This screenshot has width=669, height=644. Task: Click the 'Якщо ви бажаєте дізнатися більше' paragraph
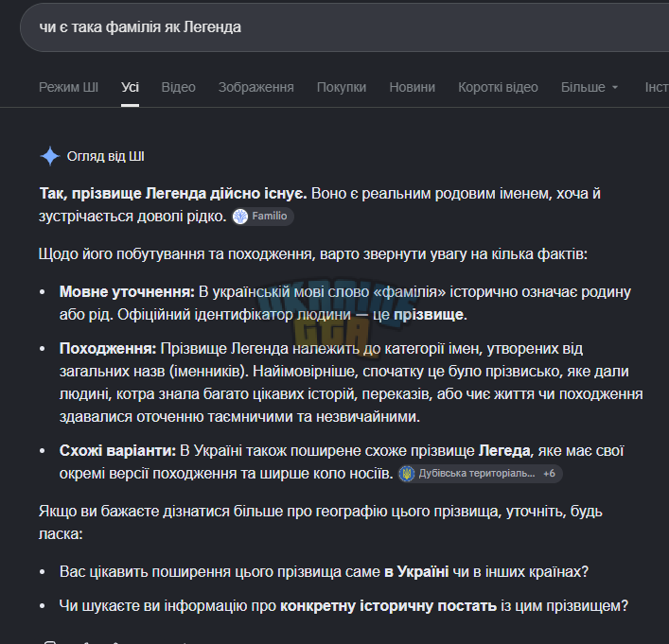coord(320,522)
